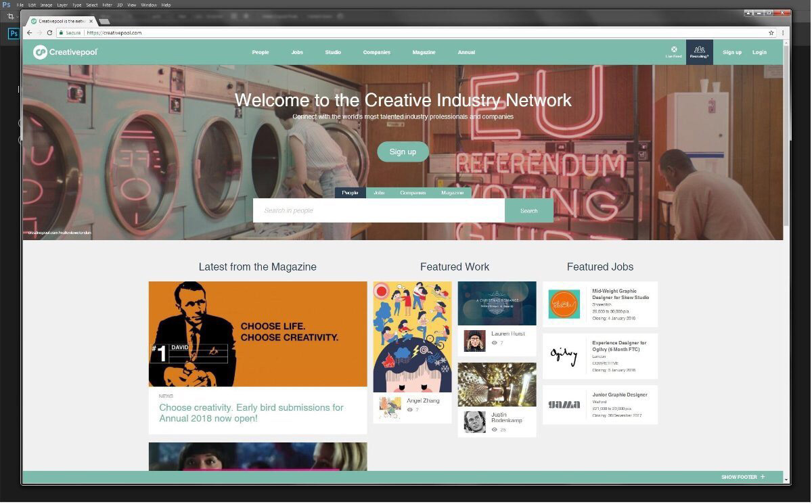Screen dimensions: 812x504
Task: Click the Chrome user profile button
Action: coord(748,13)
